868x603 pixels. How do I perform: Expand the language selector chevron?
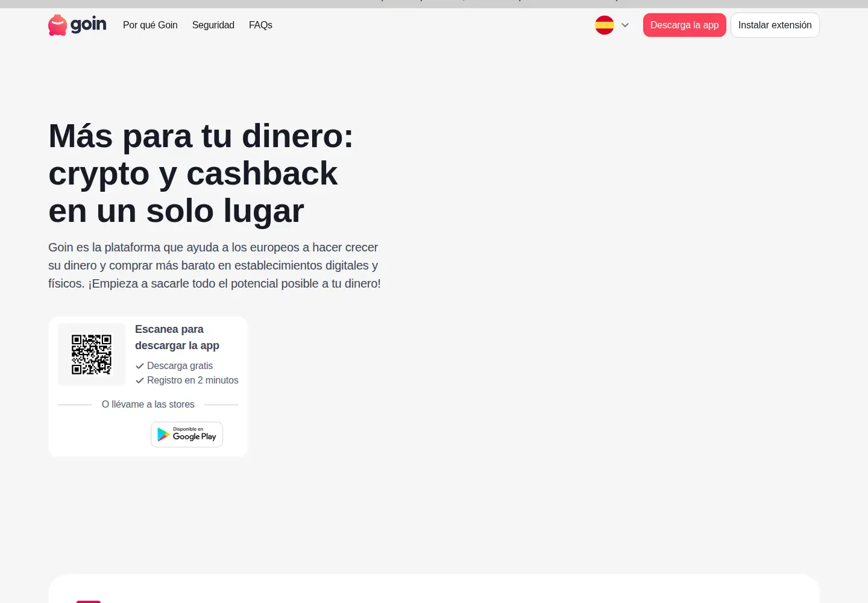click(x=625, y=25)
